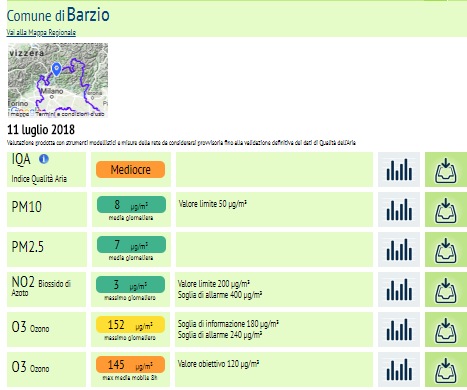
Task: Download the PM2.5 data
Action: (446, 249)
